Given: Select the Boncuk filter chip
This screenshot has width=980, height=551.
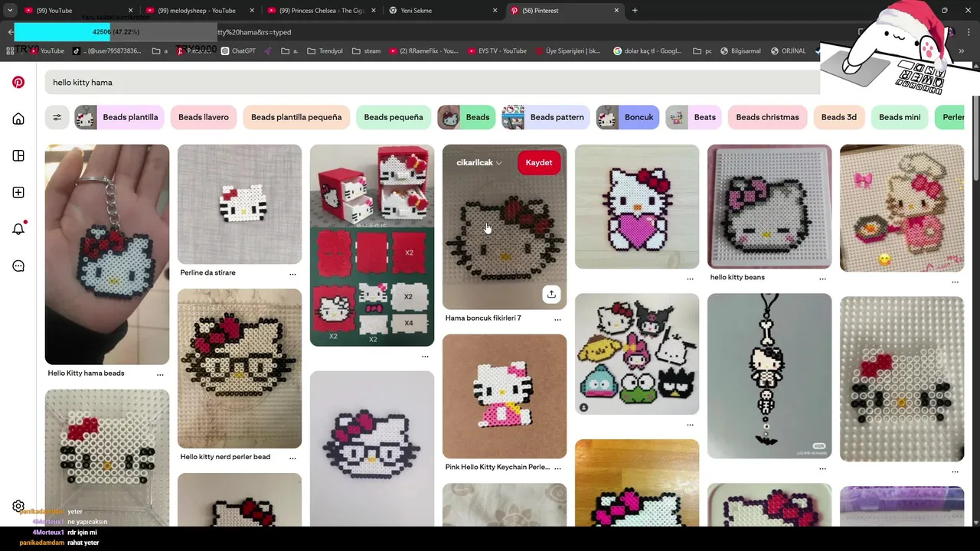Looking at the screenshot, I should 627,117.
